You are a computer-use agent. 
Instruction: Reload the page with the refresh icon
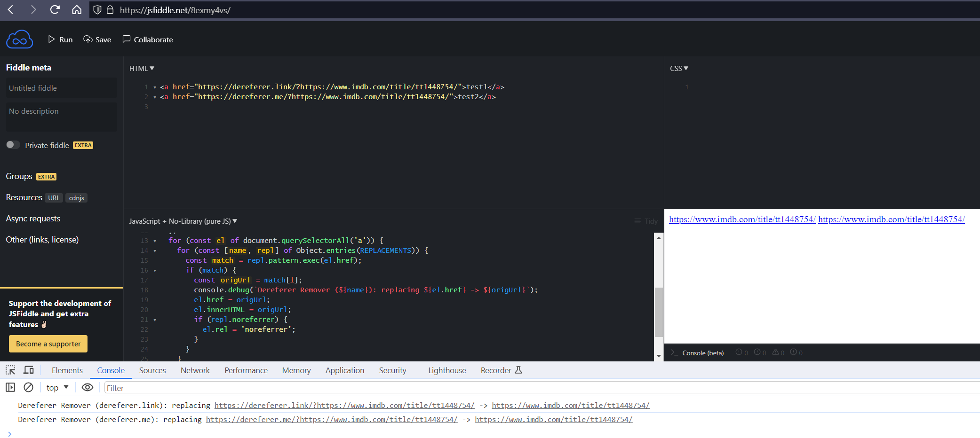(55, 9)
